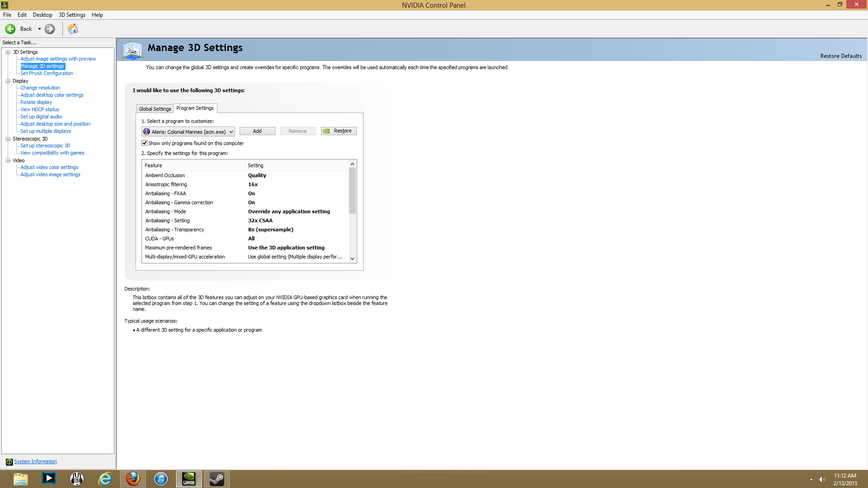Open System Information link

tap(35, 461)
